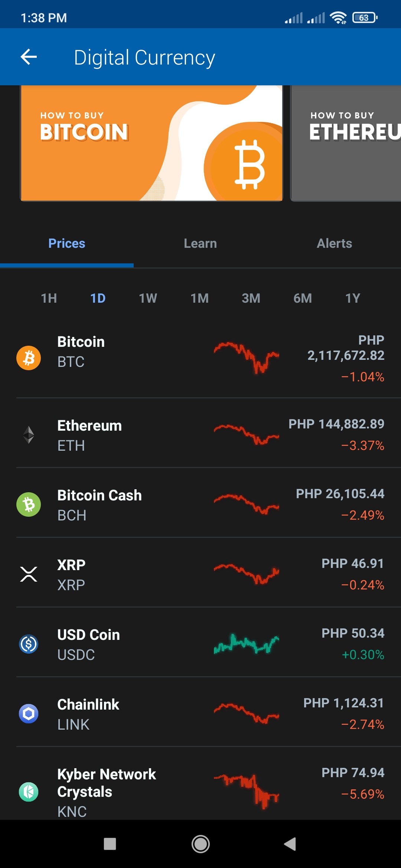The image size is (401, 868).
Task: Select the Prices tab
Action: pos(67,243)
